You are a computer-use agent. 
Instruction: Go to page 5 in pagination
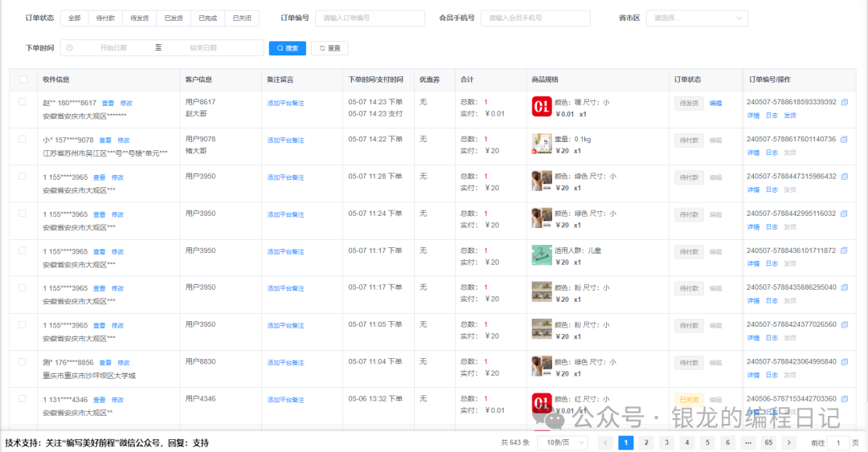click(707, 442)
